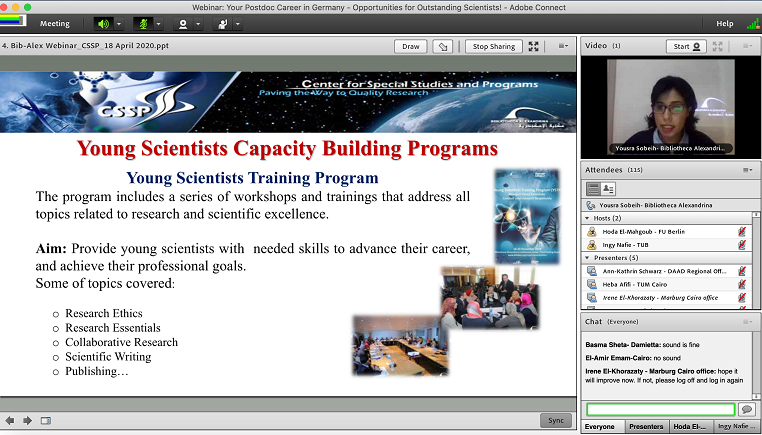Viewport: 762px width, 435px height.
Task: Toggle the raise hand status icon
Action: pos(223,23)
